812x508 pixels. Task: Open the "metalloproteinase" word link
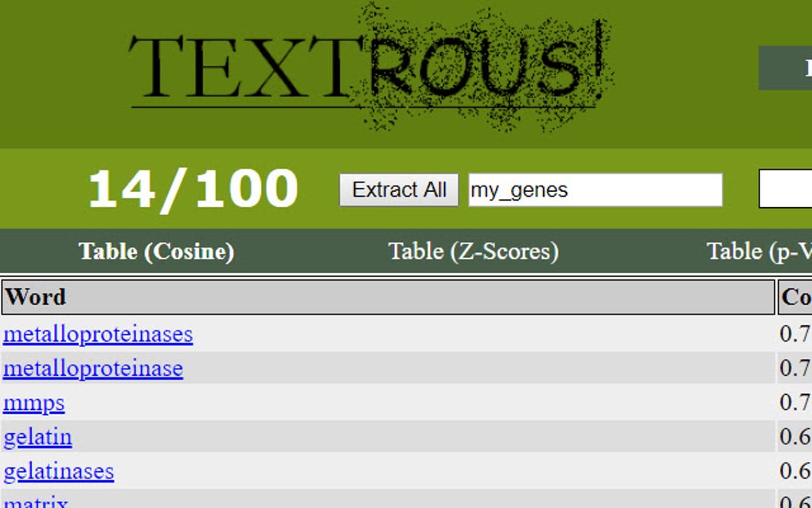(x=93, y=369)
